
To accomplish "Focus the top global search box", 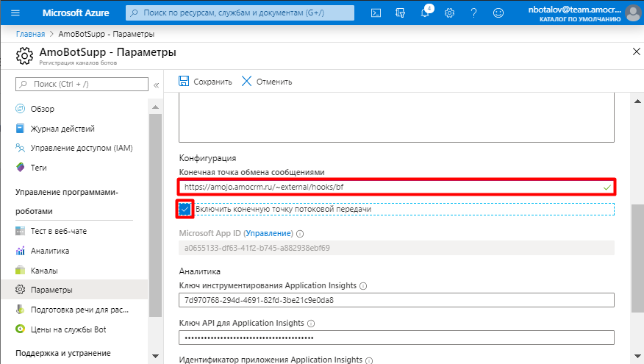I will (x=240, y=13).
